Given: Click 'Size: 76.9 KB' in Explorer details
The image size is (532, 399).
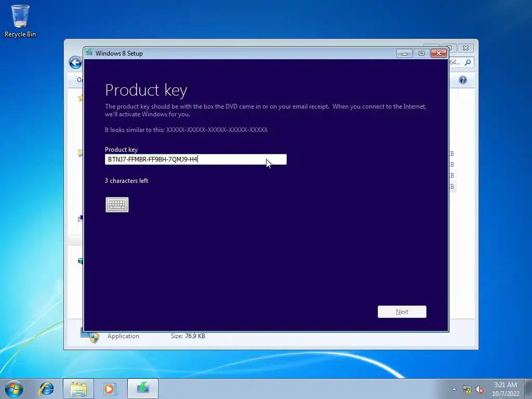Looking at the screenshot, I should [188, 336].
